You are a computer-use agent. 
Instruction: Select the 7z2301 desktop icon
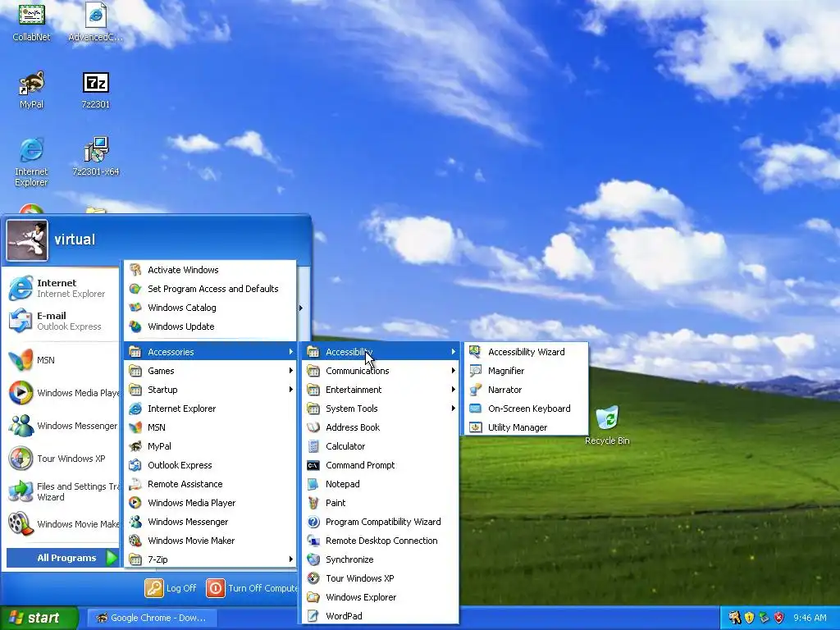click(x=96, y=89)
